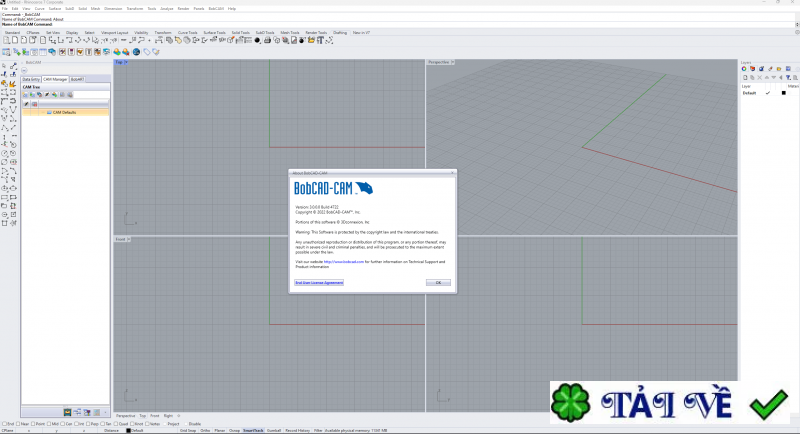Click the gear icon below the BobCAM panel title

click(x=26, y=69)
